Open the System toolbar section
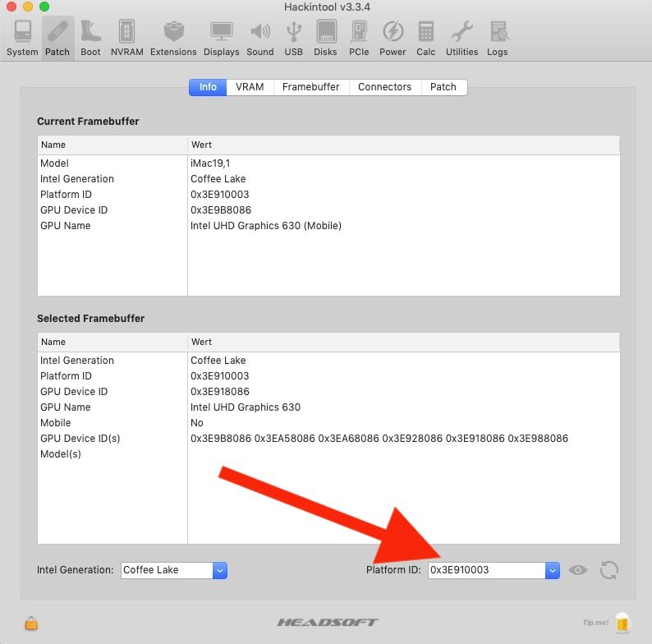The height and width of the screenshot is (644, 652). tap(22, 39)
